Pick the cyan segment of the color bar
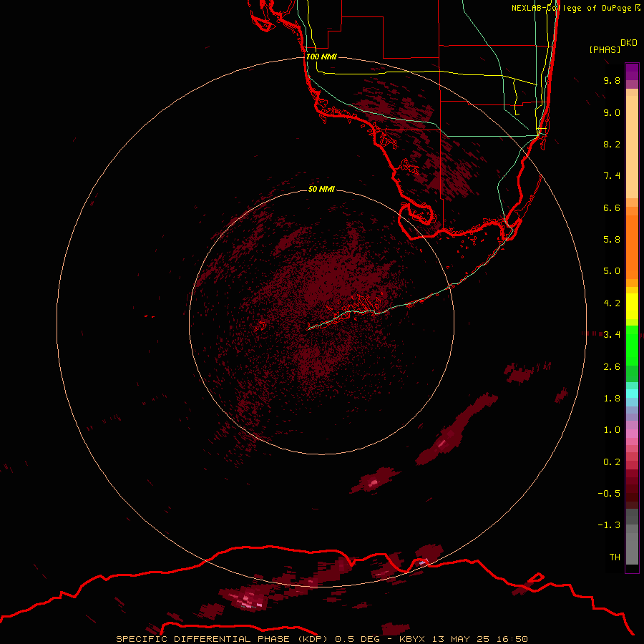 (632, 394)
